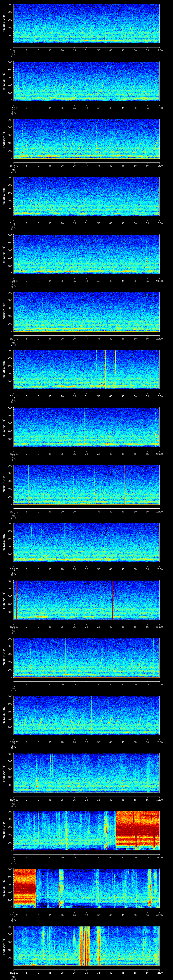Click the red spike near 21 seconds in the 5:25:00 panel
173x980 pixels.
[65, 543]
